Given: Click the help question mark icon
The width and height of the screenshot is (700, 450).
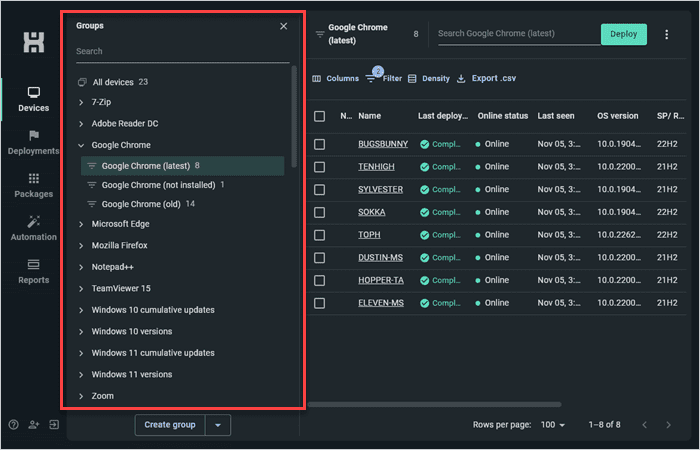Looking at the screenshot, I should coord(13,425).
